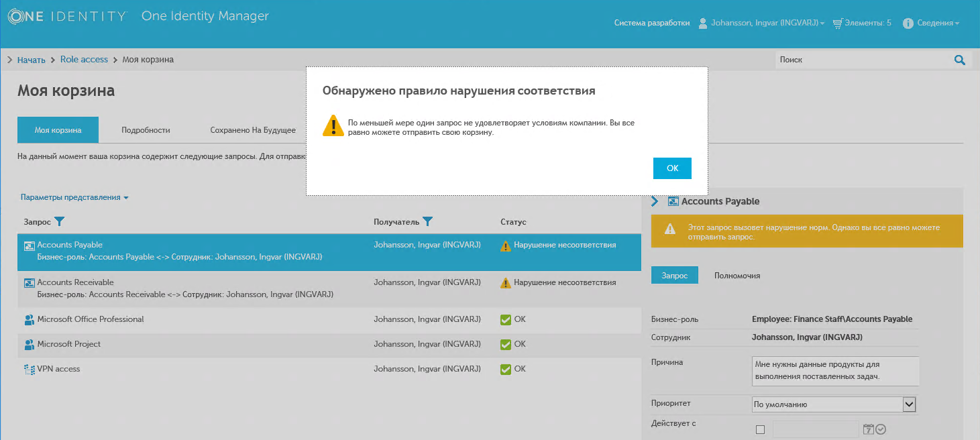Viewport: 980px width, 440px height.
Task: Click Нарушение несоответствия for Accounts Payable
Action: (x=565, y=245)
